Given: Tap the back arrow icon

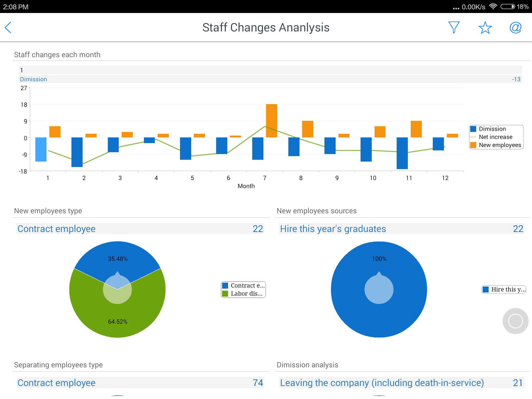Looking at the screenshot, I should 8,28.
